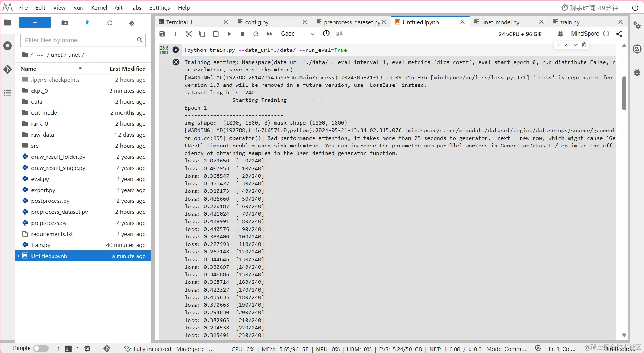The image size is (644, 353).
Task: Click the 24 vCPU + 96 GiB resource label
Action: 520,34
